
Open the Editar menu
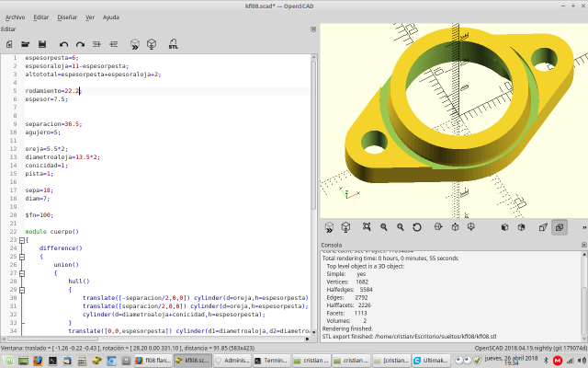[40, 17]
